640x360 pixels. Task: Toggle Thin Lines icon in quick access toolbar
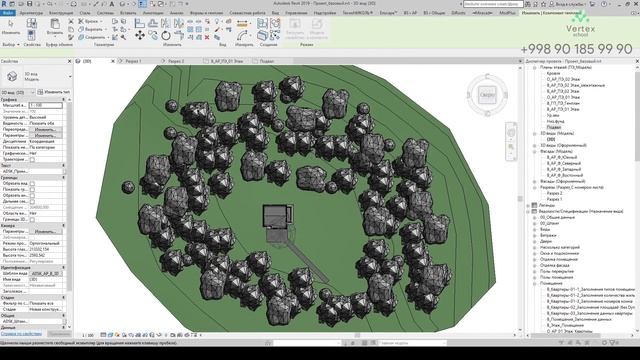[142, 4]
